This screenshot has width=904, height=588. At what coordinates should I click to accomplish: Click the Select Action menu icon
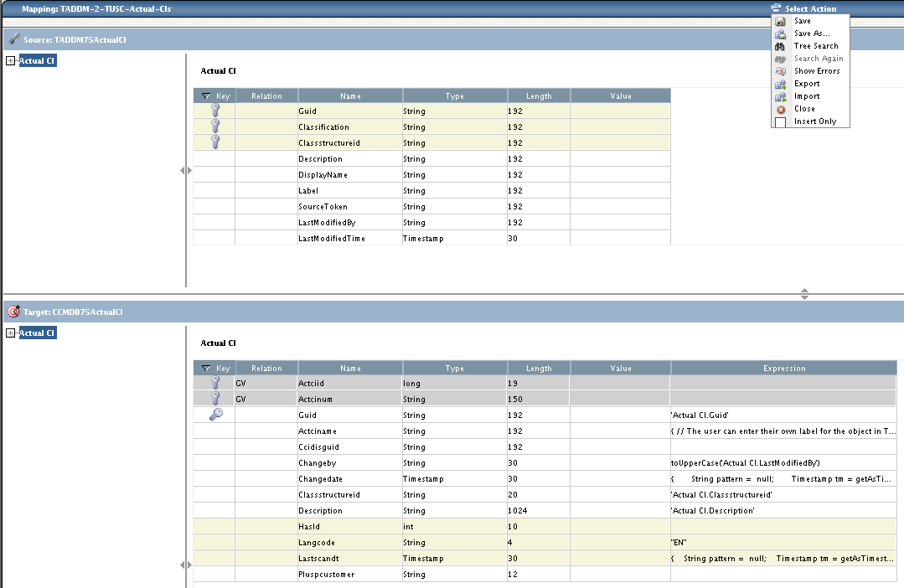click(776, 8)
